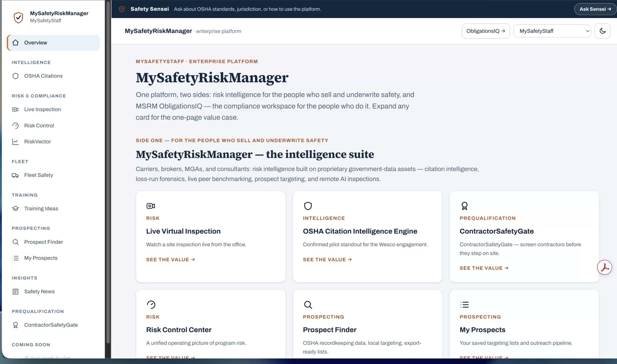
Task: Open the Overview page in sidebar
Action: click(x=53, y=43)
